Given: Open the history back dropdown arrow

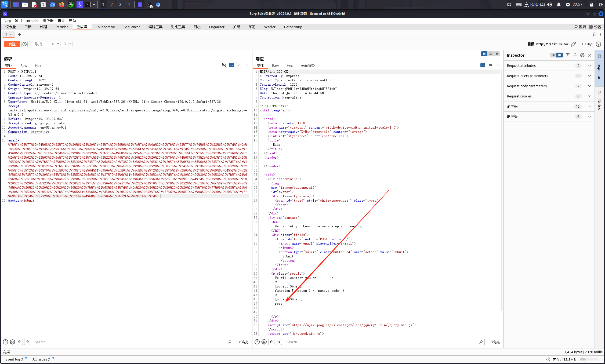Looking at the screenshot, I should point(58,44).
